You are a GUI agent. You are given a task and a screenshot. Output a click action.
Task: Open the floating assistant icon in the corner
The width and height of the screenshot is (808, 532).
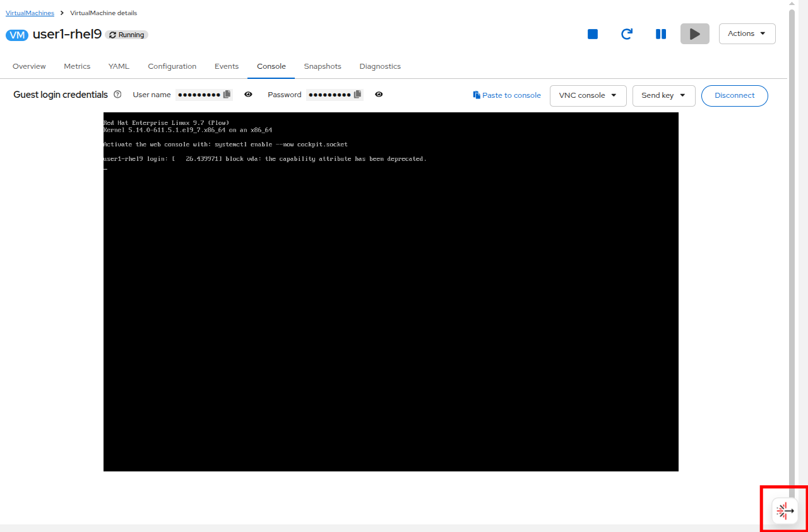pyautogui.click(x=785, y=510)
